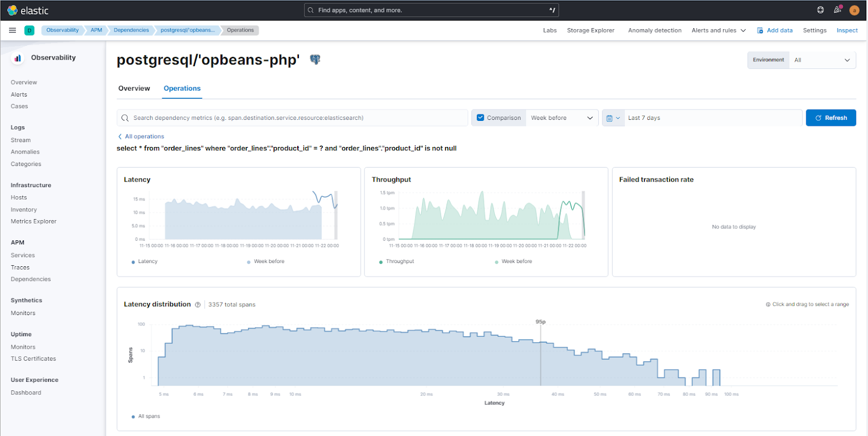
Task: Click the calendar quick date picker icon
Action: [x=613, y=118]
